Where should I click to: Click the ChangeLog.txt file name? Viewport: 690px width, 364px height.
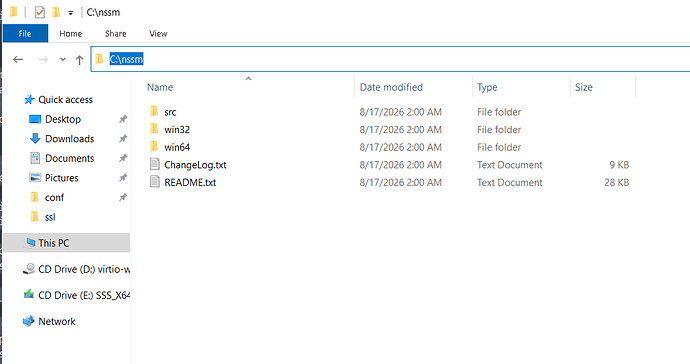195,165
